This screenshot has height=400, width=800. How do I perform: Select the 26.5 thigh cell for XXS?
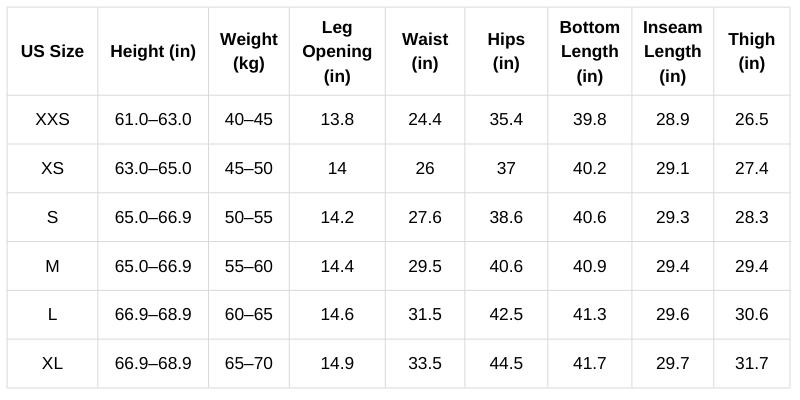[x=752, y=120]
